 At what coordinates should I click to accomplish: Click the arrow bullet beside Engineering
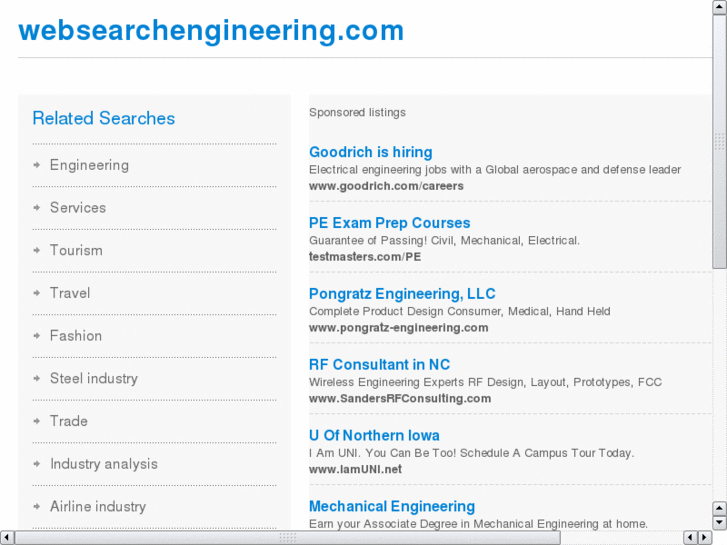click(36, 165)
